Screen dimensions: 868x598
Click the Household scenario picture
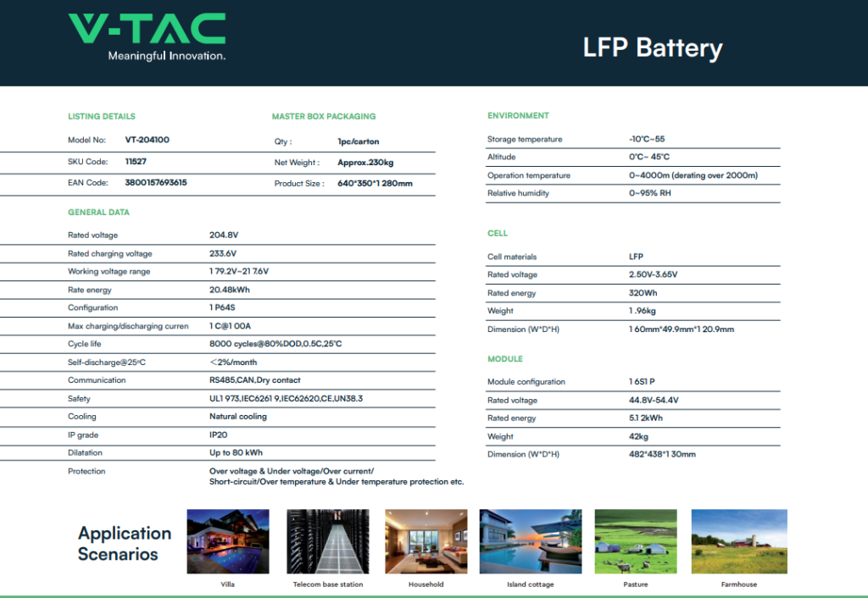[x=426, y=542]
